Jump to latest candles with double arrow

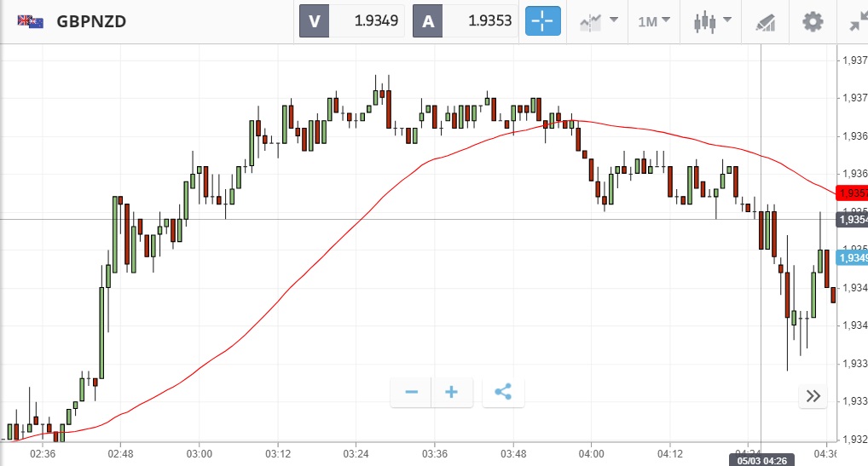click(x=813, y=395)
